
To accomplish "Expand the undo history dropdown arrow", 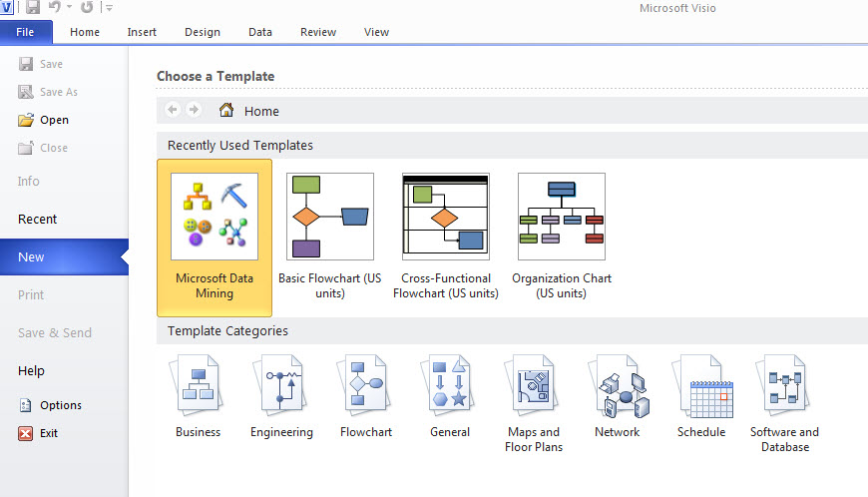I will pos(70,8).
